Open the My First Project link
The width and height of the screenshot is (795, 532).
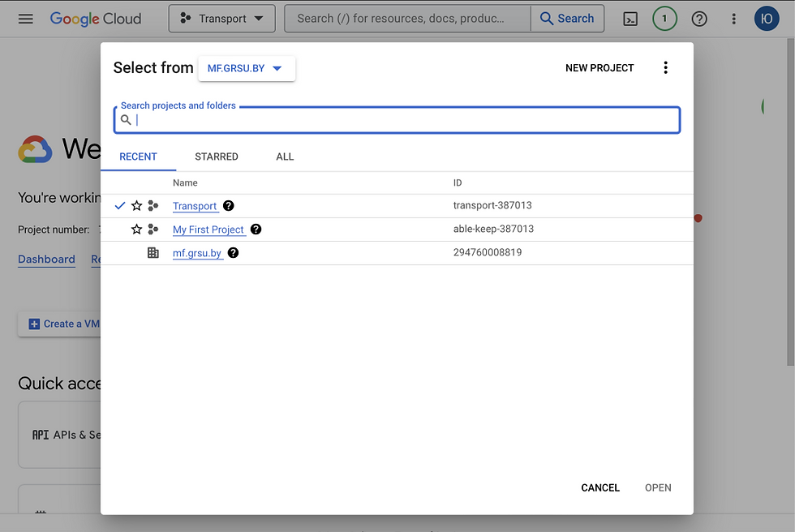coord(208,229)
